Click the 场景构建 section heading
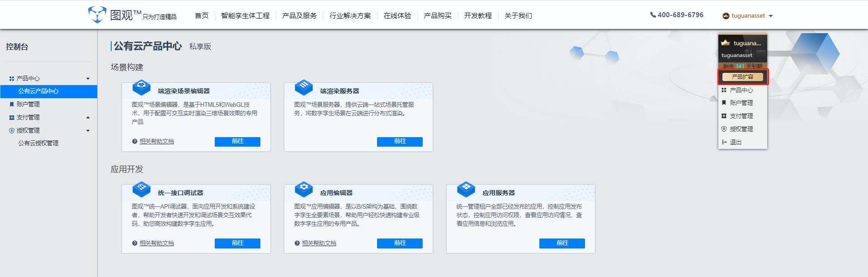The height and width of the screenshot is (277, 868). (x=127, y=67)
